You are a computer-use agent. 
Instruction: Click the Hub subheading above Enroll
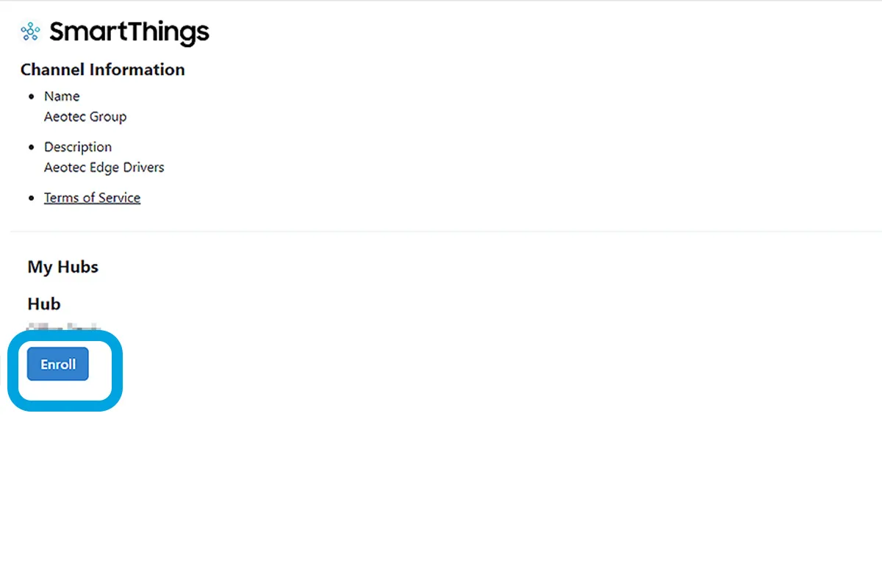coord(44,304)
